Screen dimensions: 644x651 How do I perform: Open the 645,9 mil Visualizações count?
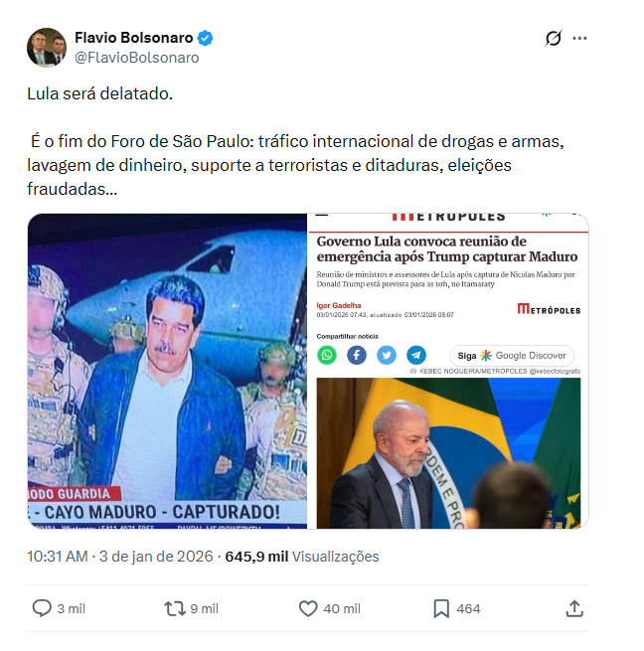pyautogui.click(x=302, y=557)
